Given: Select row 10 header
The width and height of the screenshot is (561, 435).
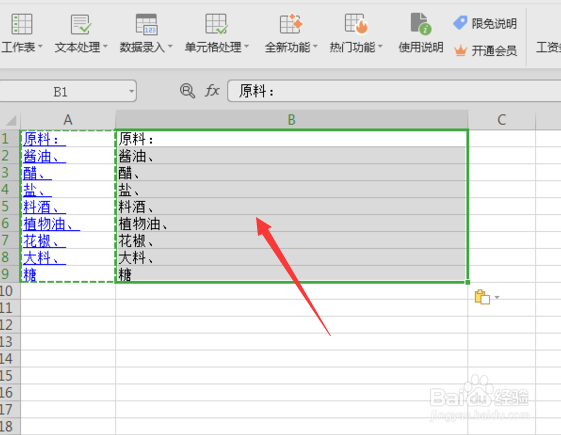Looking at the screenshot, I should pos(10,291).
